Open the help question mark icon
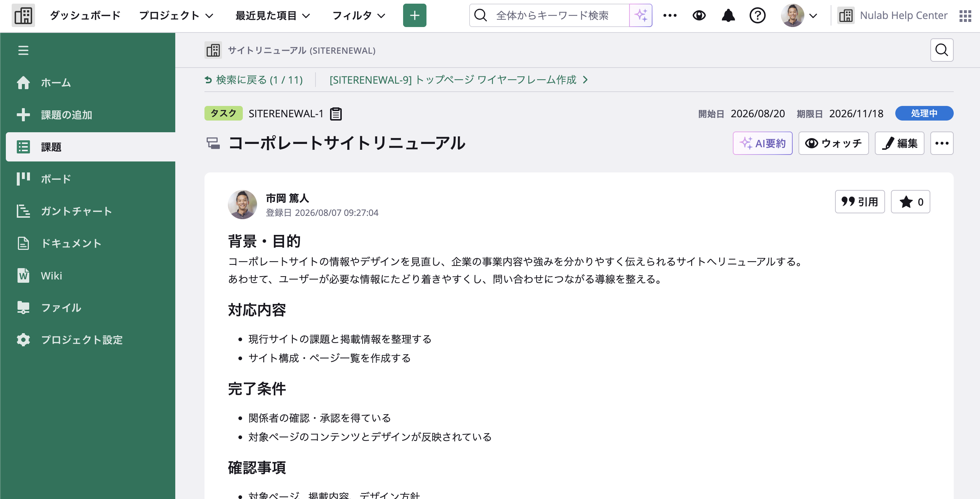 coord(757,16)
